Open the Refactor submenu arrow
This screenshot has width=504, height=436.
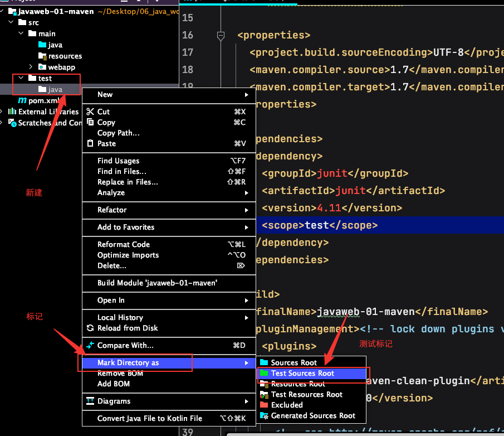[246, 210]
